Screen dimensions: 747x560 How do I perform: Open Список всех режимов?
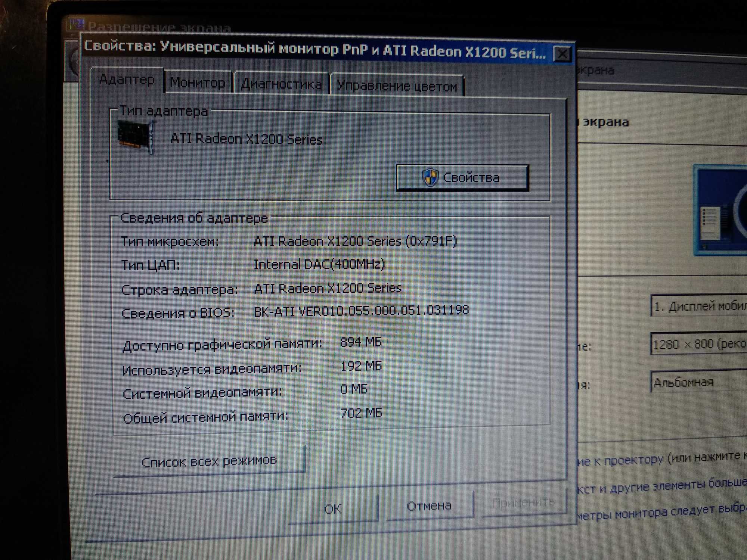click(x=209, y=461)
